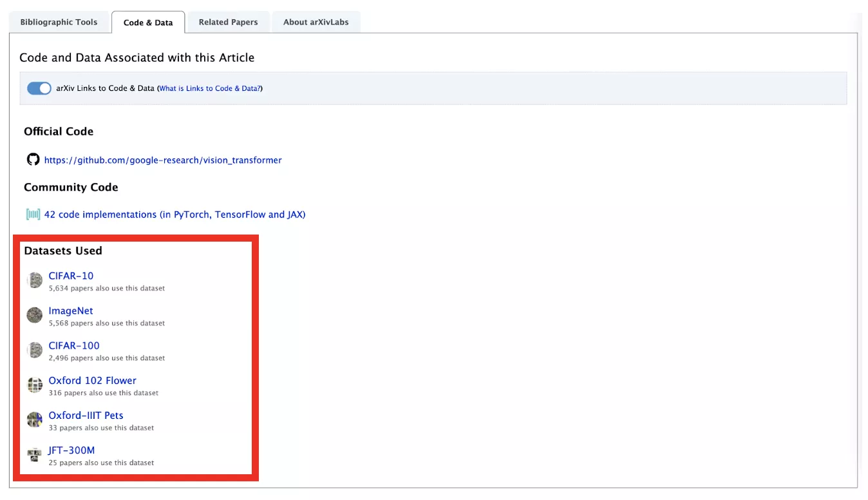Viewport: 868px width, 500px height.
Task: Select the Code & Data tab
Action: 148,21
